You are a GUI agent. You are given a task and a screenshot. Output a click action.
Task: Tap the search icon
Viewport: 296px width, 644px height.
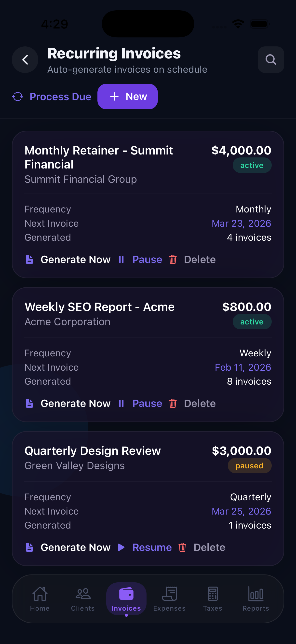(x=270, y=60)
